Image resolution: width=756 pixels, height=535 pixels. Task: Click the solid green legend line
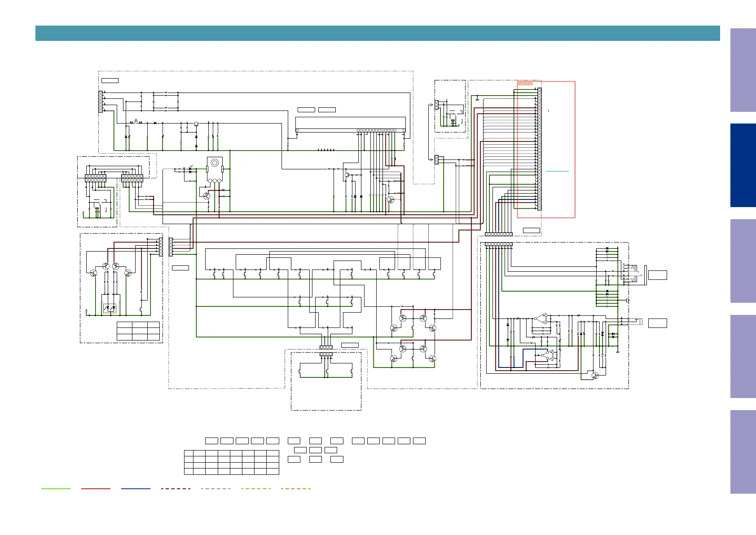point(56,488)
